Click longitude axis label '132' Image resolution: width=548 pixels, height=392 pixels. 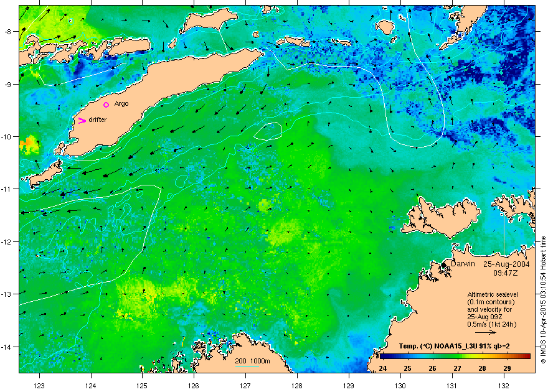pyautogui.click(x=504, y=386)
